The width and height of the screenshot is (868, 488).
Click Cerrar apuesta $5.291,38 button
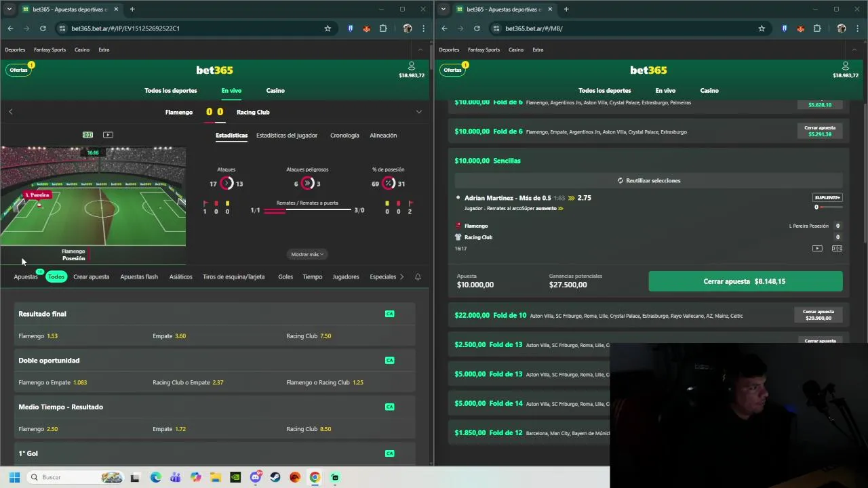pyautogui.click(x=820, y=131)
